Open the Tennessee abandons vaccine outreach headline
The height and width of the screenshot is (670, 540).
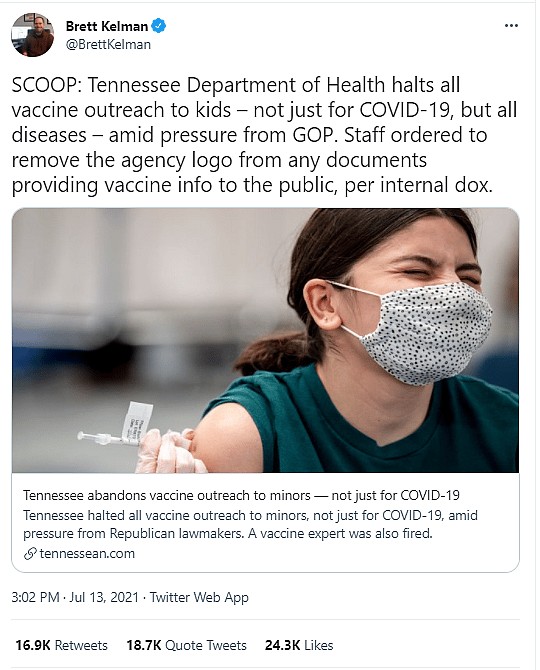click(x=241, y=495)
